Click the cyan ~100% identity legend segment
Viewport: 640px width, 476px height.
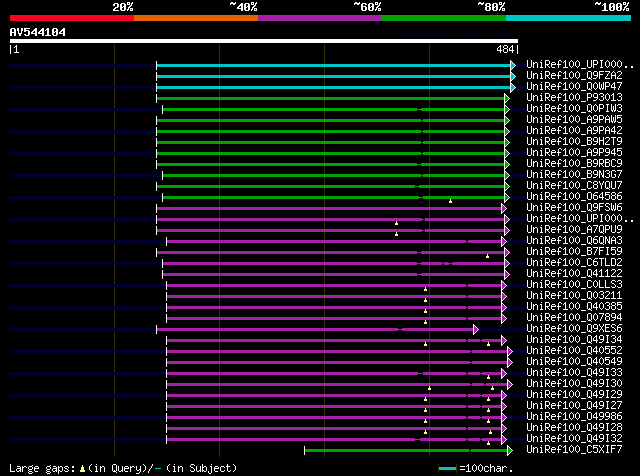pyautogui.click(x=568, y=18)
